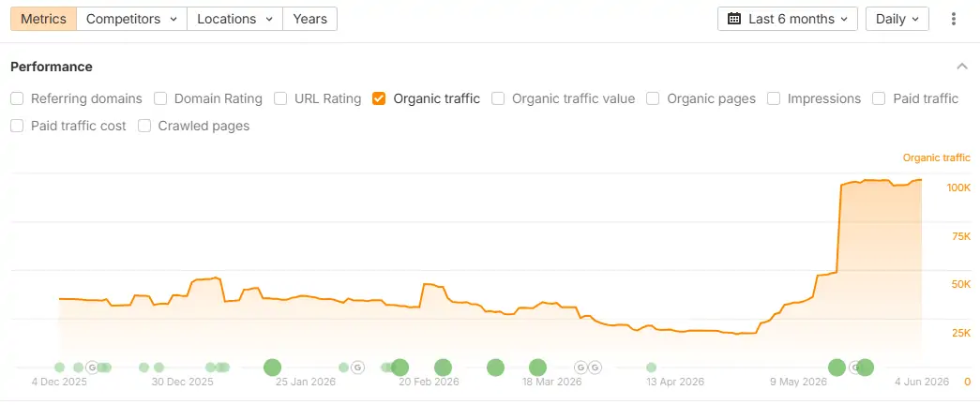
Task: Open the Locations tab menu
Action: [x=235, y=19]
